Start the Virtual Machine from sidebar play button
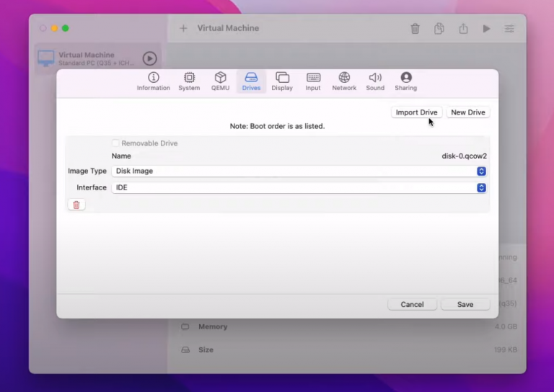 pos(149,59)
